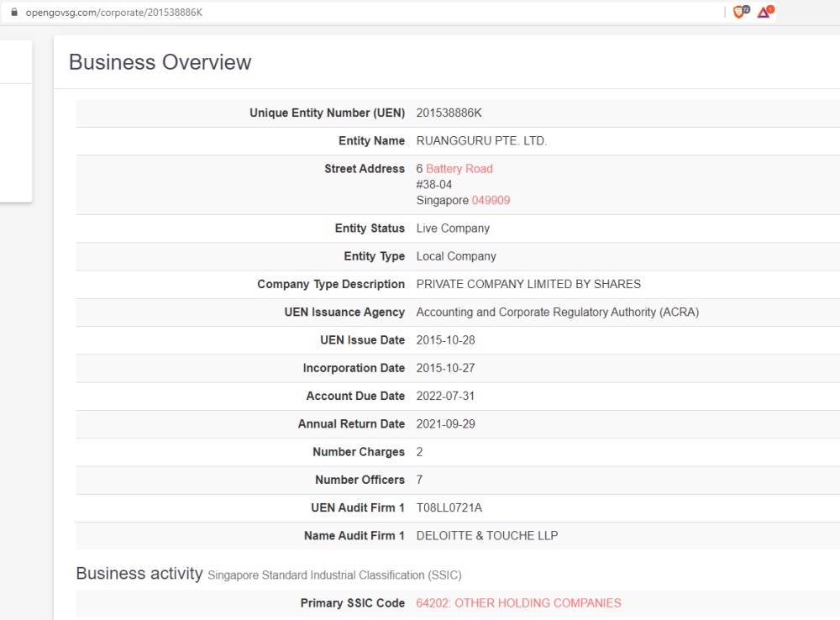
Task: Click the Annual Return Date value 2021-09-29
Action: pyautogui.click(x=445, y=424)
